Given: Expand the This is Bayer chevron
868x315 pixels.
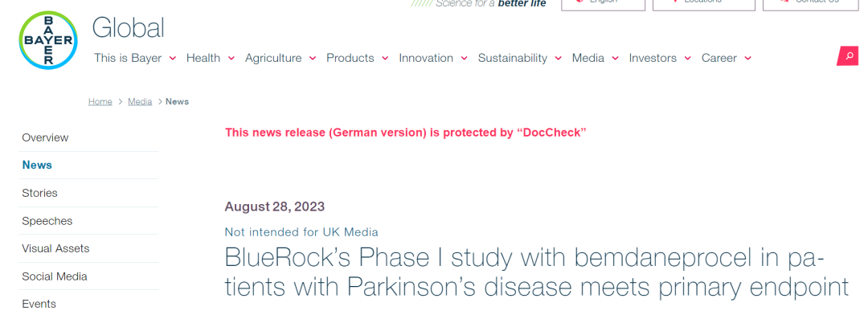Looking at the screenshot, I should point(172,58).
